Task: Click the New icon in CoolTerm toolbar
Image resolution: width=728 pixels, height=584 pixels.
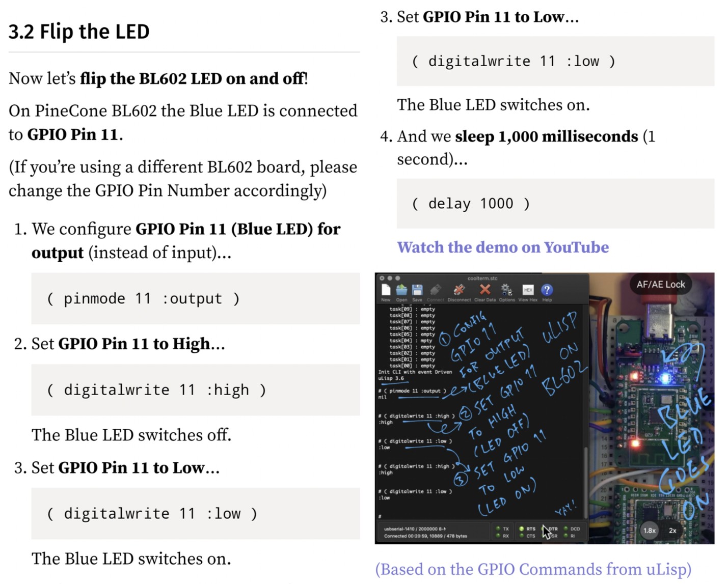Action: [386, 290]
